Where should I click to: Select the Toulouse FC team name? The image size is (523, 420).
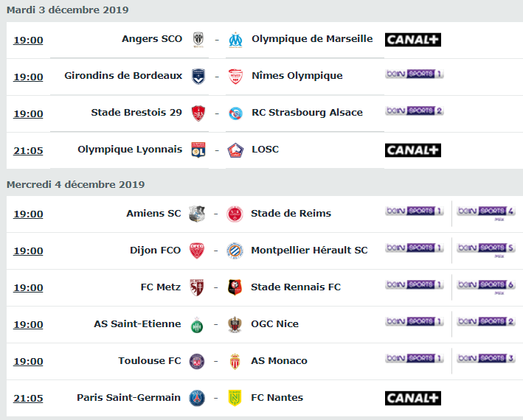pos(150,361)
